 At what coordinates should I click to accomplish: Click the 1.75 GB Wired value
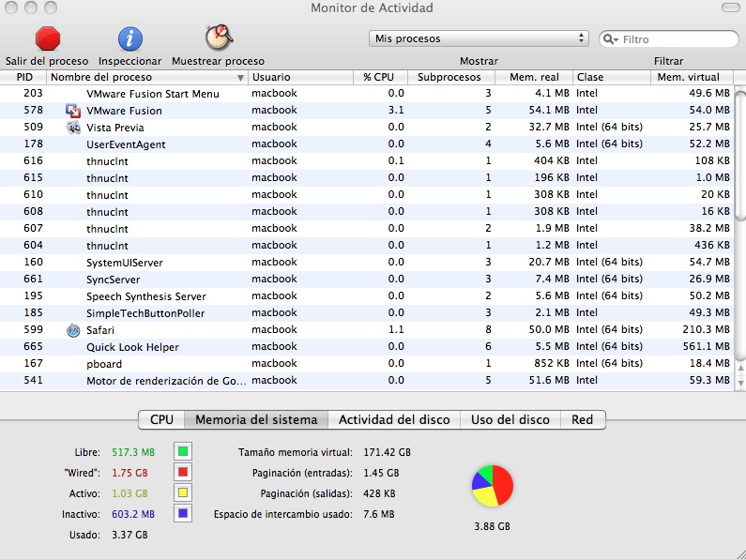129,473
